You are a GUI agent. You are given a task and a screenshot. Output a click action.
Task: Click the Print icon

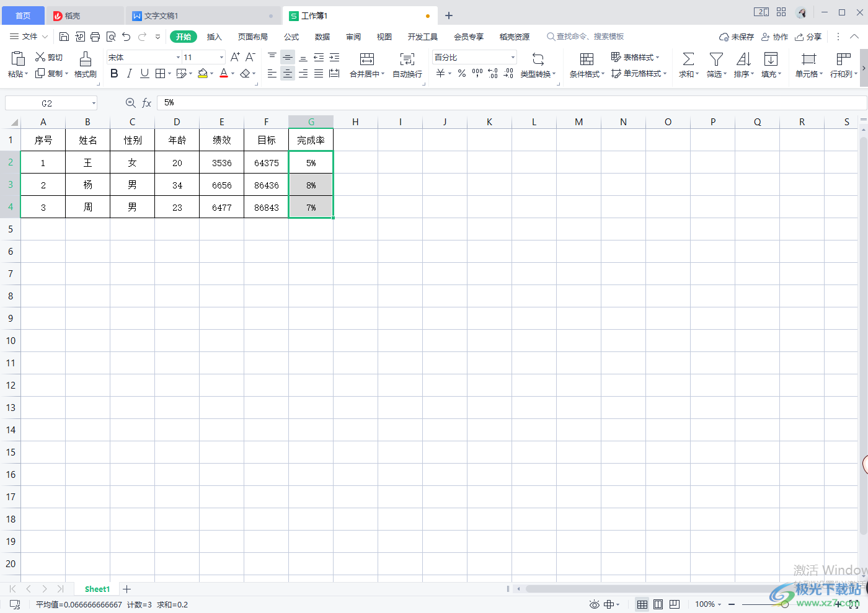[95, 37]
